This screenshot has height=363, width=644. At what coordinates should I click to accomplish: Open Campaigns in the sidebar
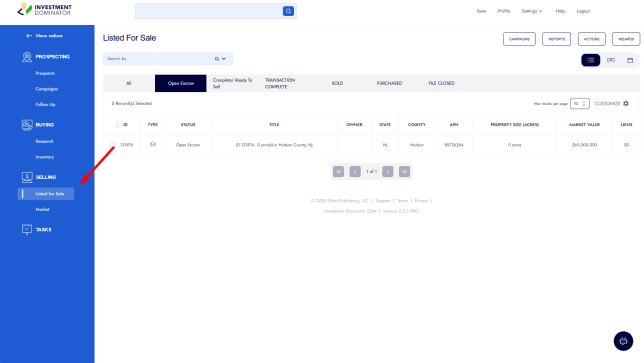click(x=46, y=89)
